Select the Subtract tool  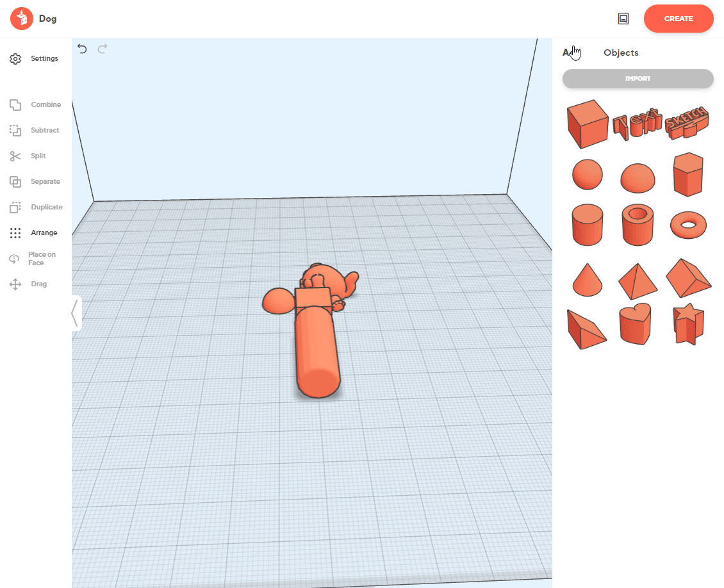36,131
